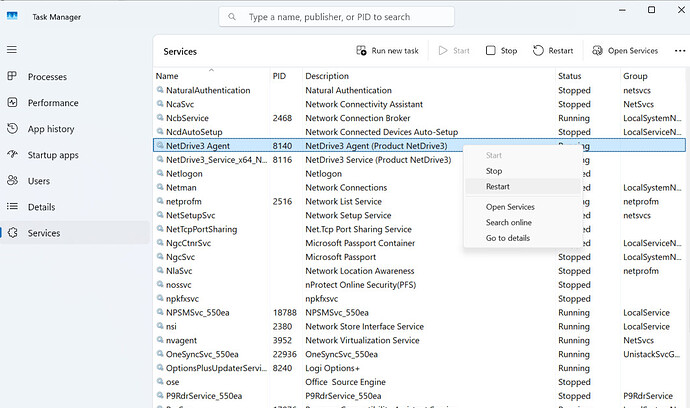Sort services by Status column
This screenshot has height=408, width=690.
coord(569,76)
